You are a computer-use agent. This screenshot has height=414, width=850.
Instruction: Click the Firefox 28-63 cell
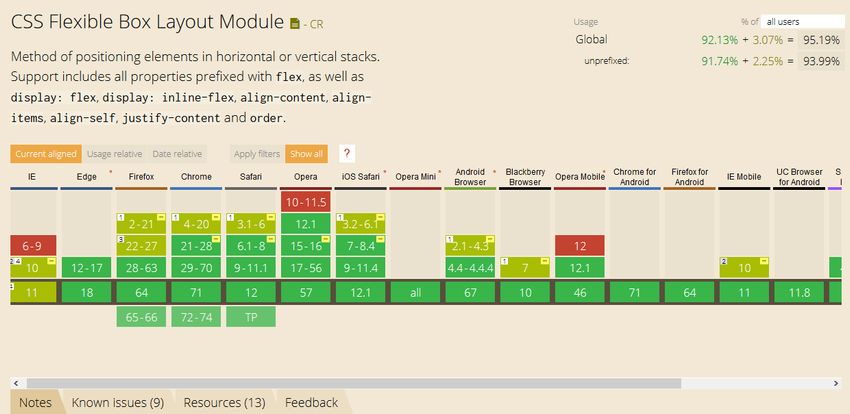[x=141, y=268]
